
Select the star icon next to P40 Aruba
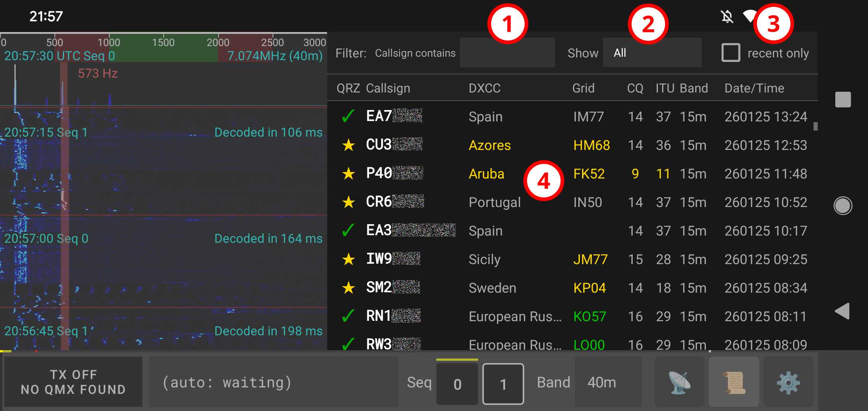point(348,173)
